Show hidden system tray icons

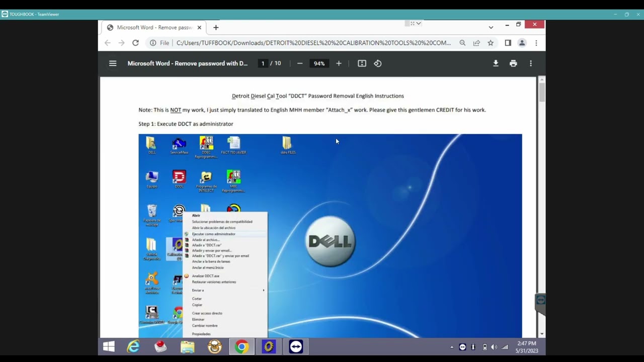(451, 347)
